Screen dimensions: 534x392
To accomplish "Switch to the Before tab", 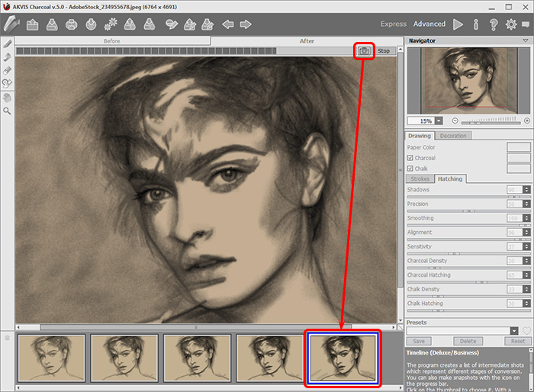I will tap(112, 41).
